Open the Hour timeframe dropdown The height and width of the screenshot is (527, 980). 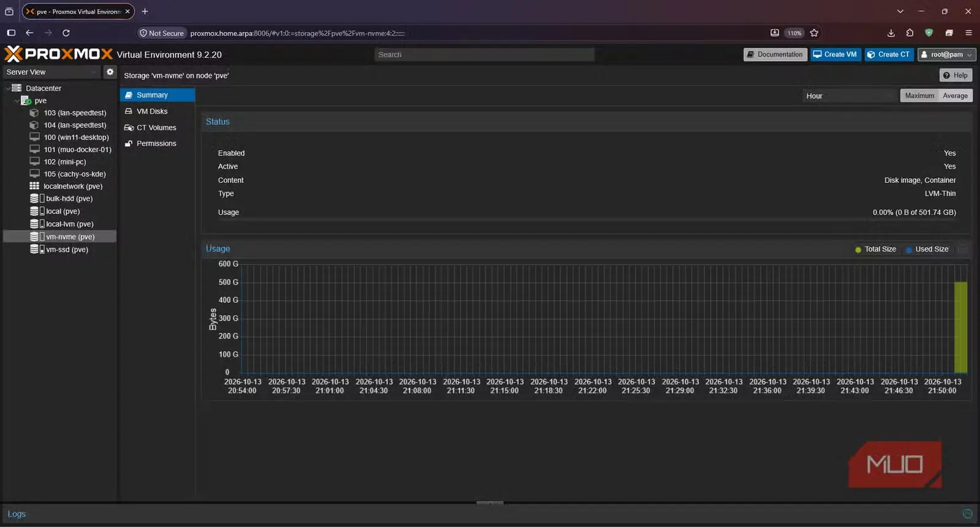coord(849,95)
